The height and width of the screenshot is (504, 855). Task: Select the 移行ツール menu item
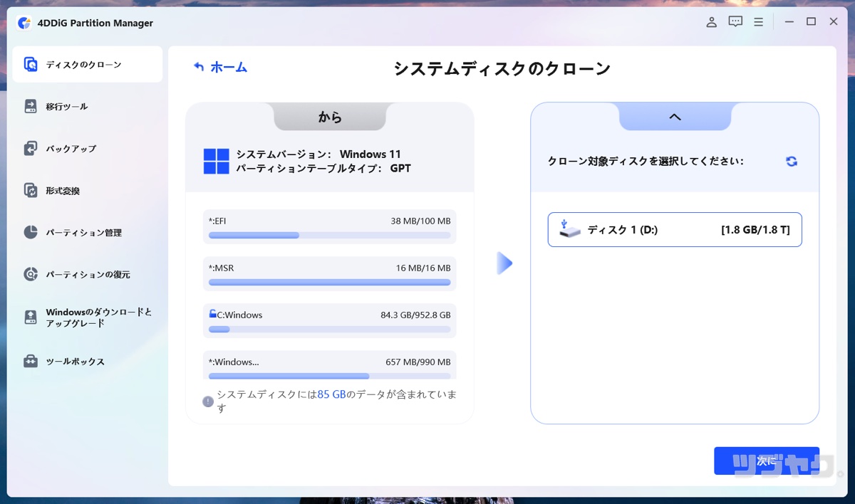click(88, 107)
